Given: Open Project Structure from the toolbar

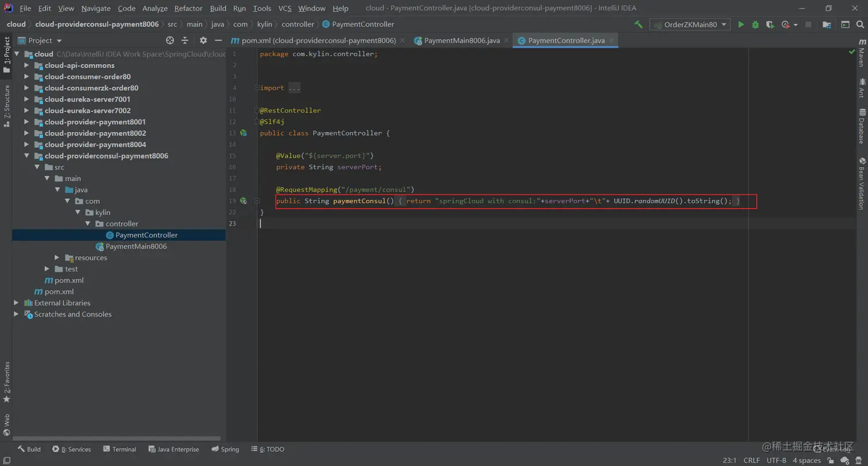Looking at the screenshot, I should point(827,25).
